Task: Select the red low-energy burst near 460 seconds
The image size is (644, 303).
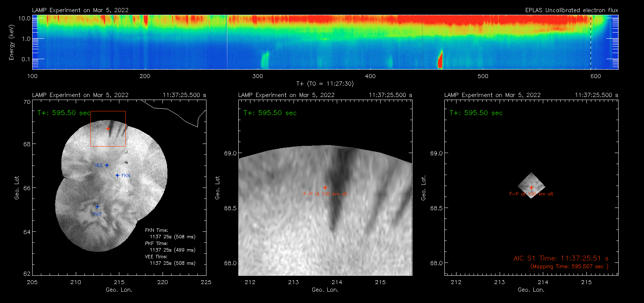Action: click(440, 60)
